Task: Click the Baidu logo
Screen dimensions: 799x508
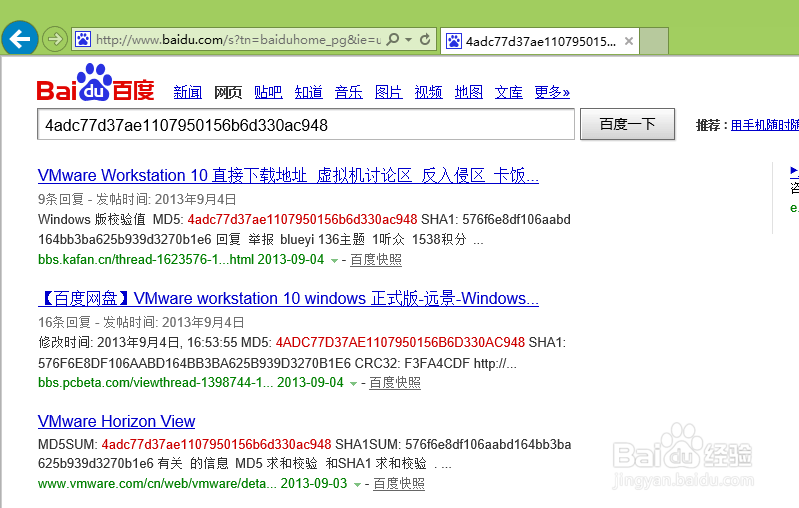Action: pyautogui.click(x=95, y=83)
